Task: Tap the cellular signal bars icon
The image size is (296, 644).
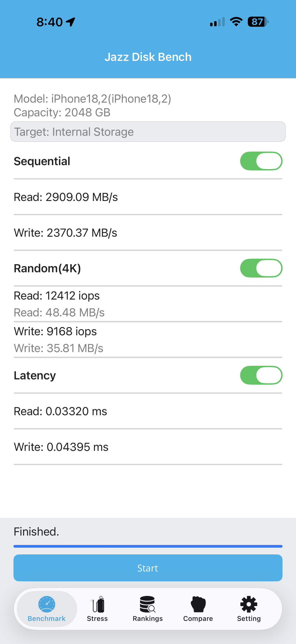Action: click(x=217, y=22)
